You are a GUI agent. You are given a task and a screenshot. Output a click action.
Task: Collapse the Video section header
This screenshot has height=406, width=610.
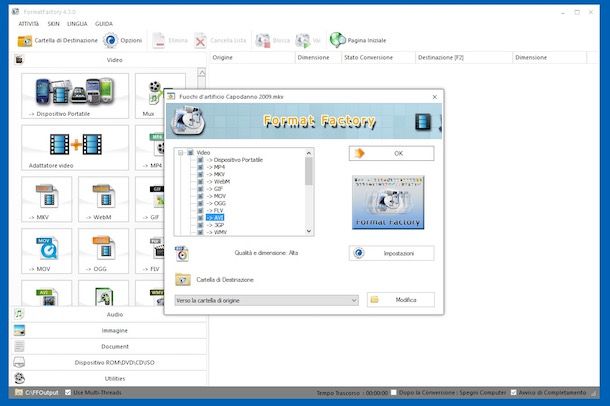tap(110, 60)
